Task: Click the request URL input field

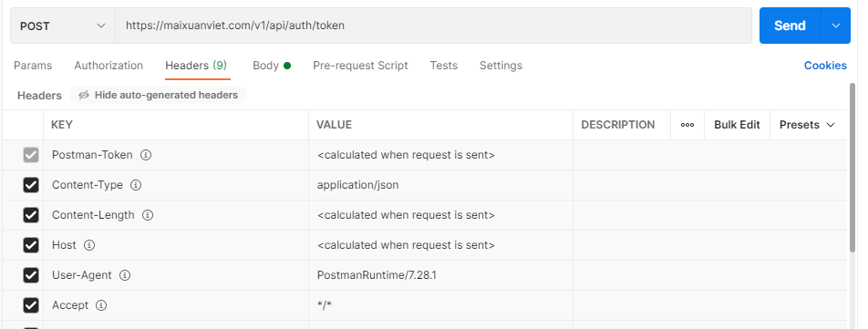Action: click(433, 26)
